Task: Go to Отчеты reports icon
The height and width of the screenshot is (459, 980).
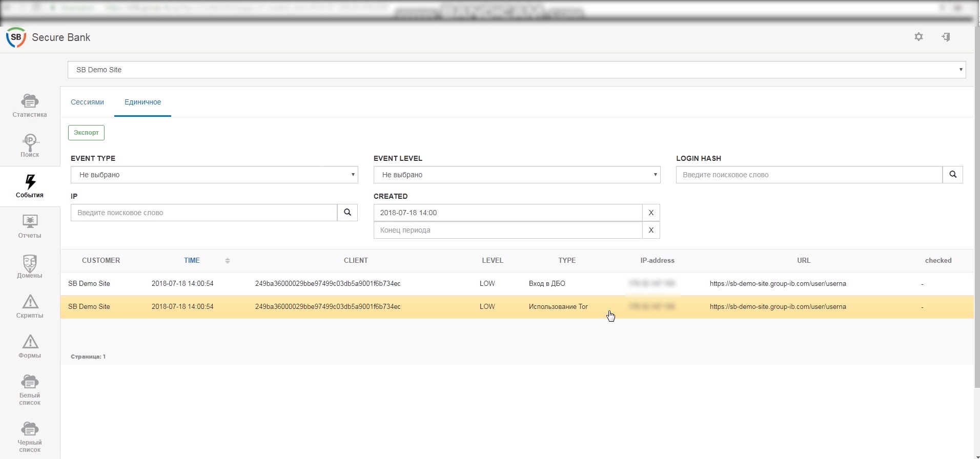Action: point(30,226)
